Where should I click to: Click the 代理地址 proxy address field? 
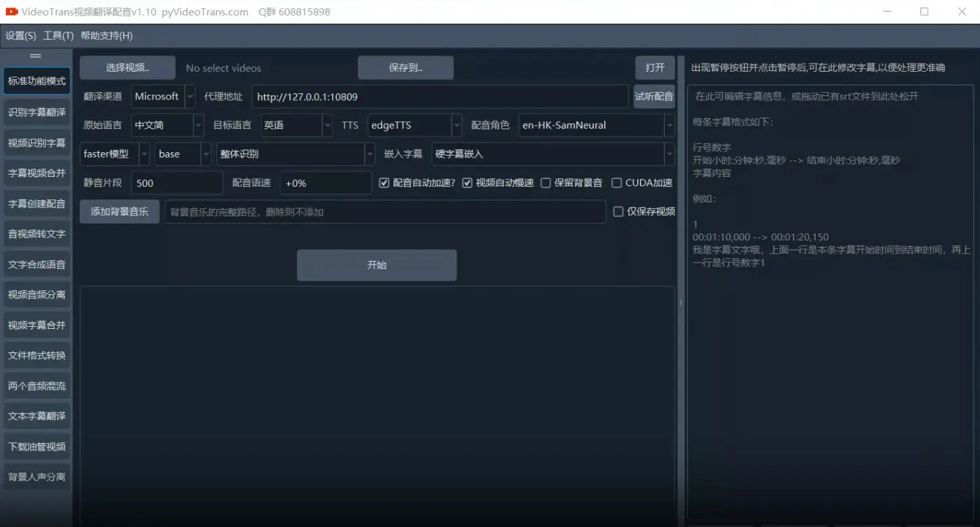440,97
